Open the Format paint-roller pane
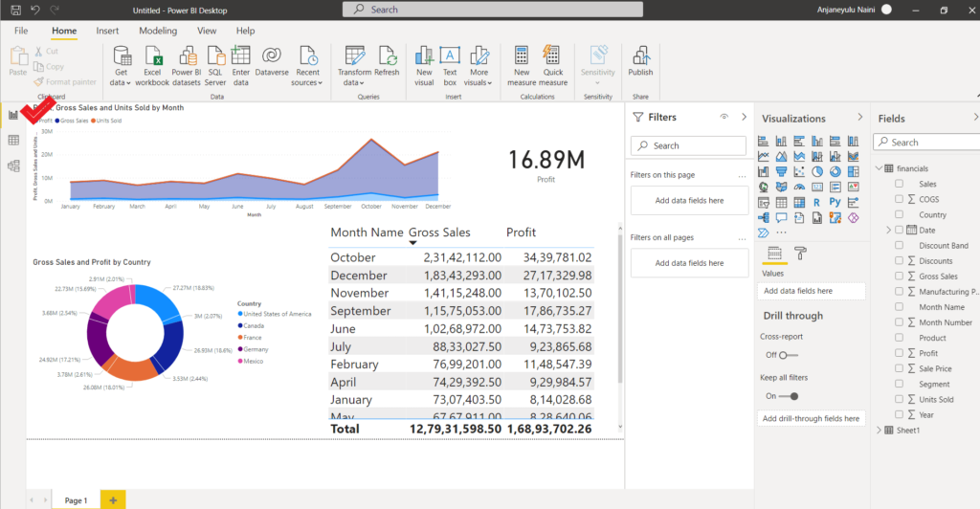This screenshot has height=509, width=980. coord(800,253)
